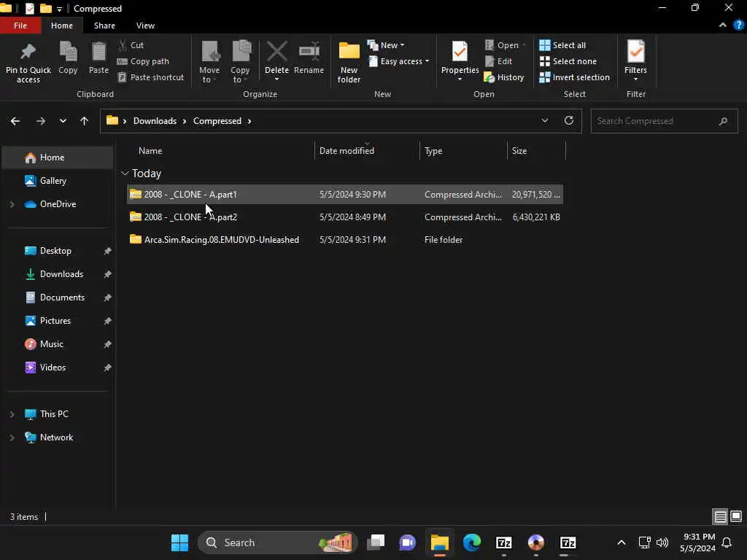747x560 pixels.
Task: Click Downloads in the address breadcrumb
Action: (x=155, y=121)
